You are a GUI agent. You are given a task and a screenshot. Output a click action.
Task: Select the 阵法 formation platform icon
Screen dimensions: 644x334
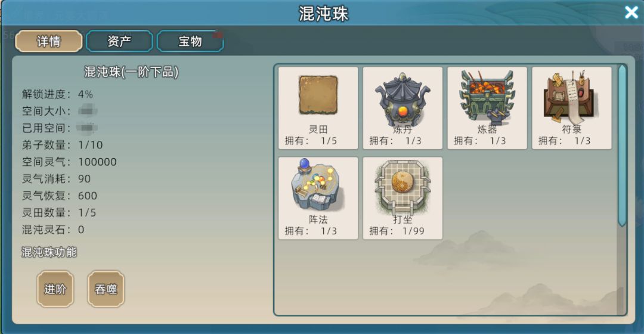317,185
